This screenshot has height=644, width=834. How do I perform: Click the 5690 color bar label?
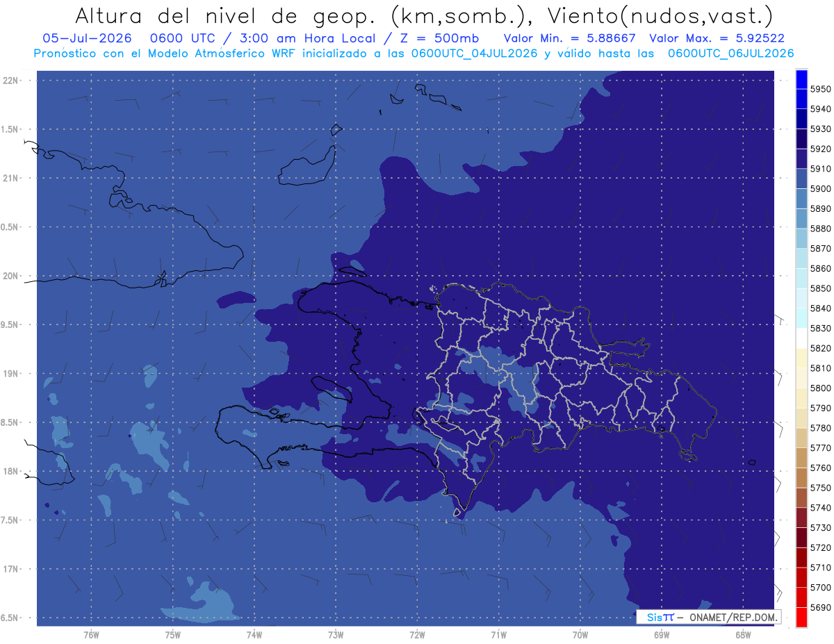820,607
